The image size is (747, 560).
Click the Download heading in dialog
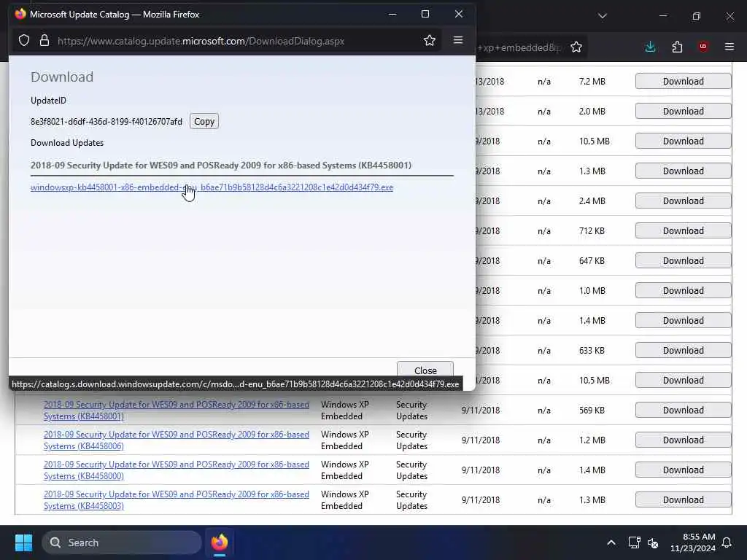62,77
